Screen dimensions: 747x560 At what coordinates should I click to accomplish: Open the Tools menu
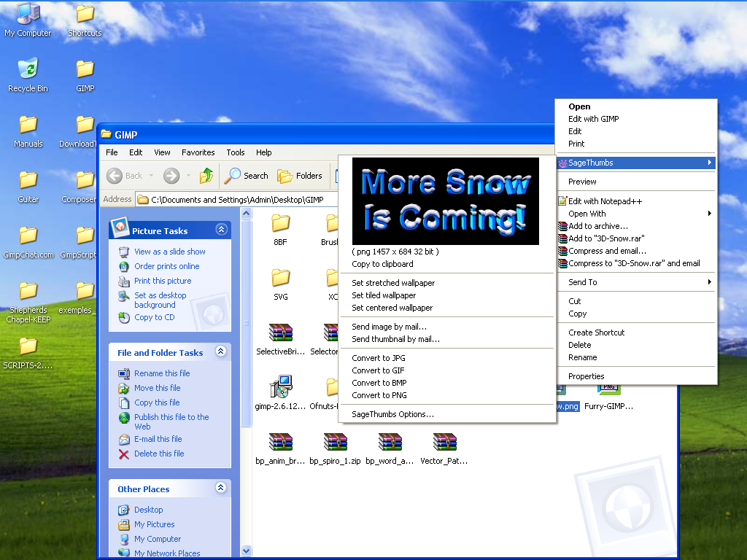[x=236, y=152]
